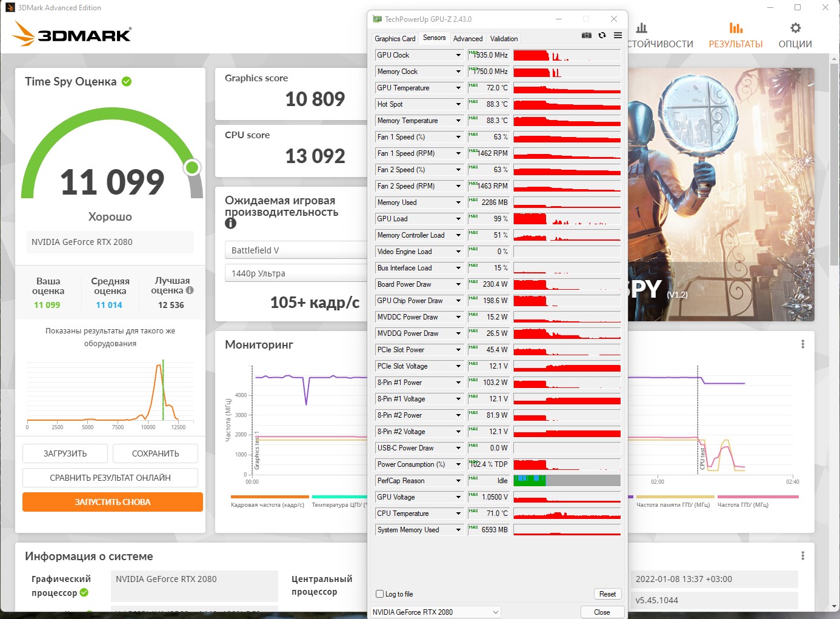Image resolution: width=840 pixels, height=619 pixels.
Task: Take a GPU-Z screenshot with camera icon
Action: coord(586,35)
